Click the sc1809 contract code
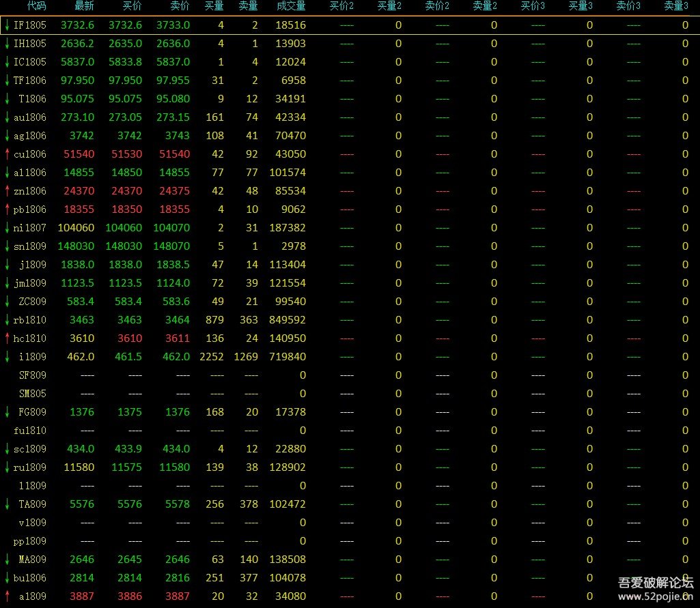700x608 pixels. [30, 449]
